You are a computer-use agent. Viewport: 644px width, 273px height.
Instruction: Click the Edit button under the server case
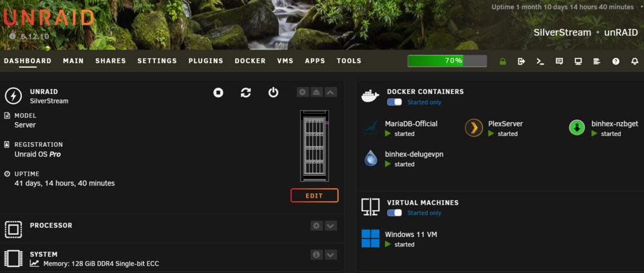click(x=314, y=195)
